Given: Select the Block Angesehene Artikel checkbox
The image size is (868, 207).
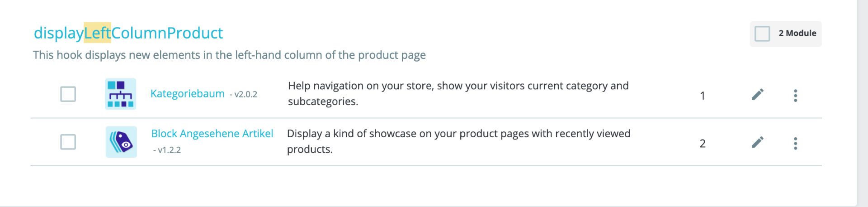Looking at the screenshot, I should [68, 142].
